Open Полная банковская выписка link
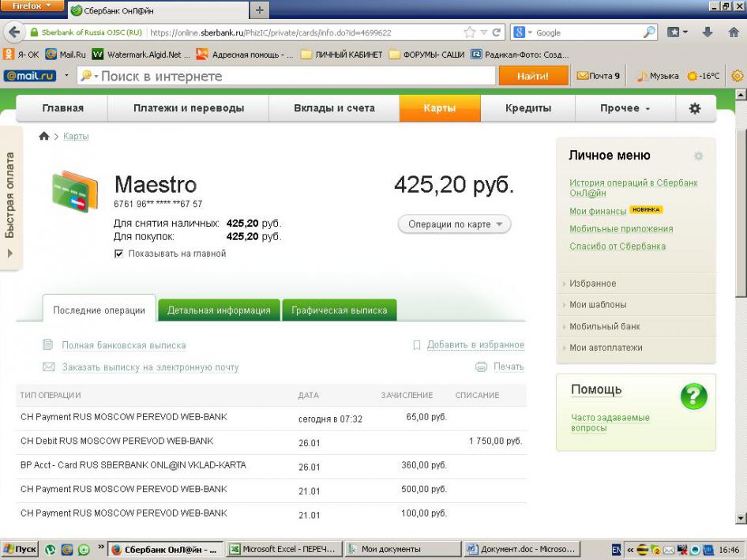Screen dimensions: 747x560 click(124, 345)
